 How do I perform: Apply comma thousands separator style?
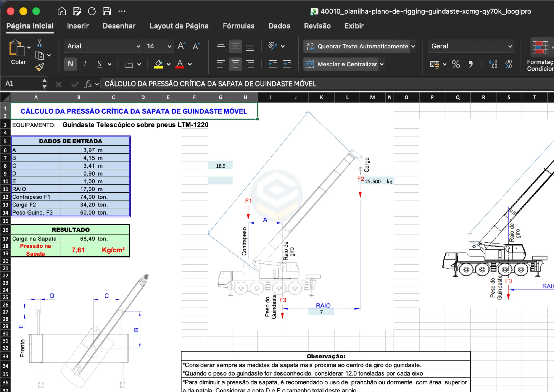pos(470,64)
